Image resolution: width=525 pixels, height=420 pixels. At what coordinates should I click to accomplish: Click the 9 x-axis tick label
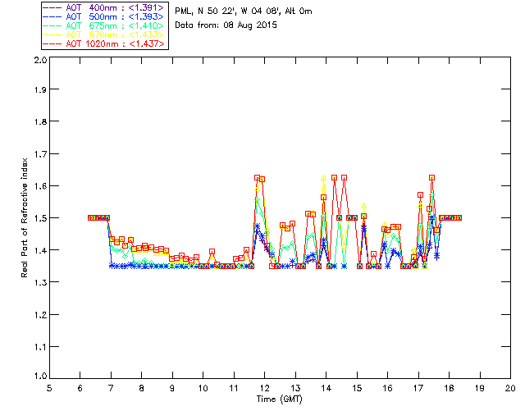172,388
